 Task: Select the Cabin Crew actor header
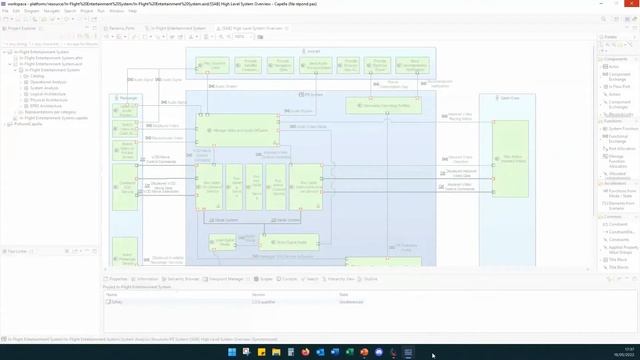click(507, 98)
